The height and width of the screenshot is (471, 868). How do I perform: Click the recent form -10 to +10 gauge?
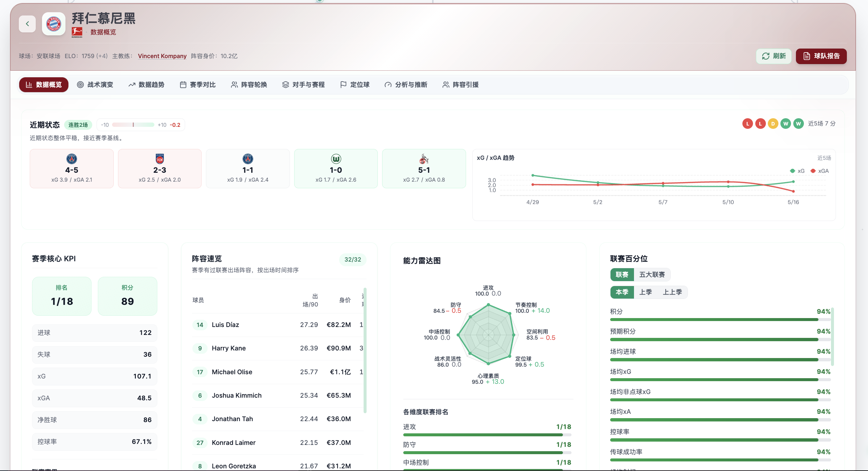(x=133, y=125)
